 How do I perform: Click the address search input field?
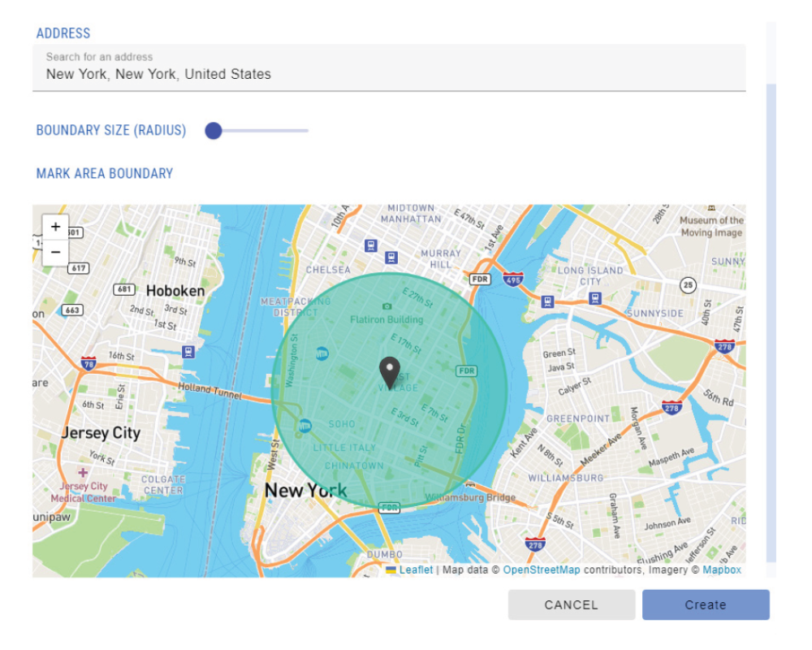click(388, 74)
